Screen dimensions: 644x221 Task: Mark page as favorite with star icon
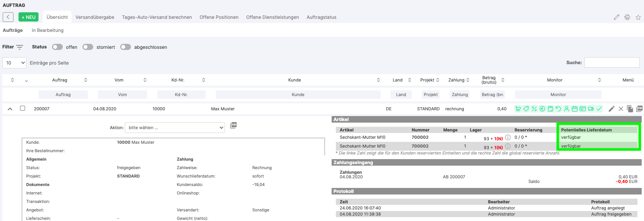pos(638,17)
